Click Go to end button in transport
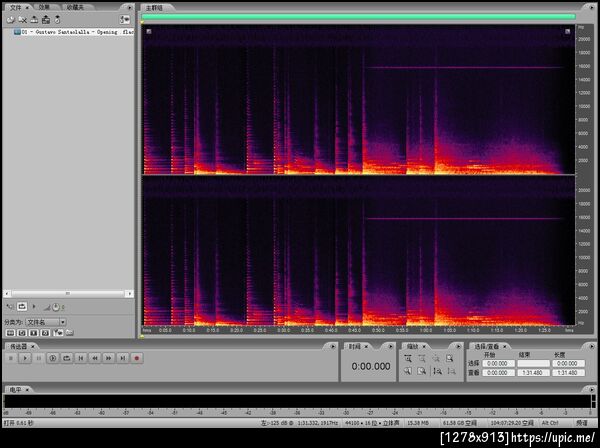Image resolution: width=600 pixels, height=448 pixels. [123, 358]
